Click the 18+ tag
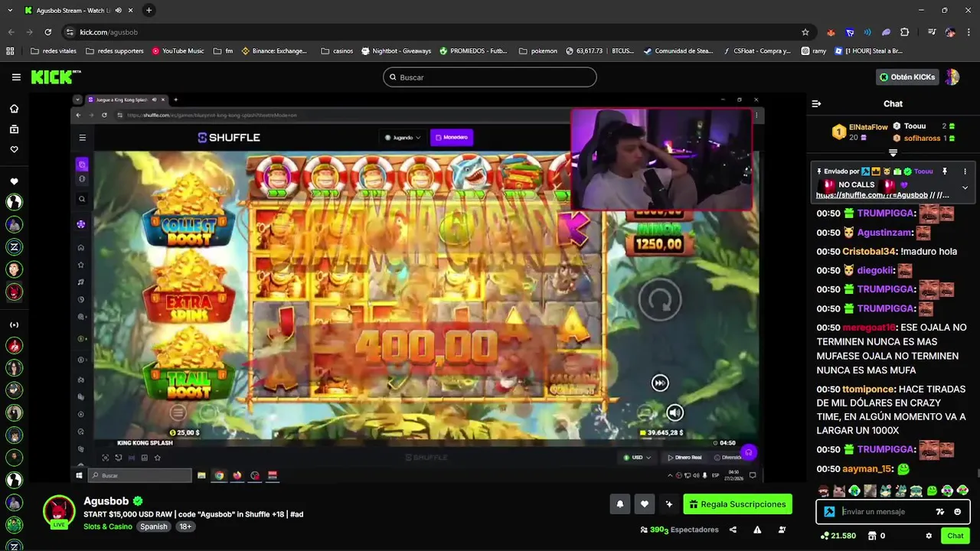The height and width of the screenshot is (551, 980). click(x=185, y=527)
